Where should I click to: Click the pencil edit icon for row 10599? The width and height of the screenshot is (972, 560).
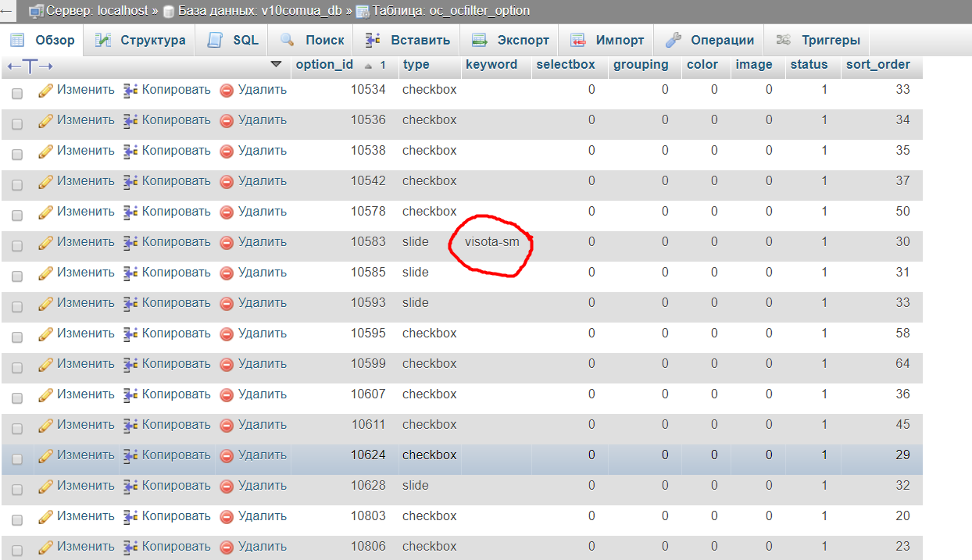coord(46,364)
